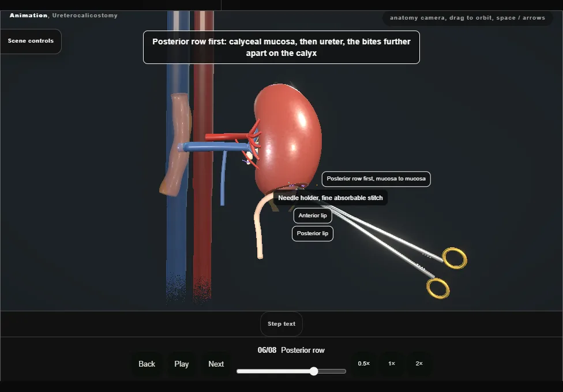The height and width of the screenshot is (392, 563).
Task: Click the lower gold needle holder ring
Action: tap(438, 288)
